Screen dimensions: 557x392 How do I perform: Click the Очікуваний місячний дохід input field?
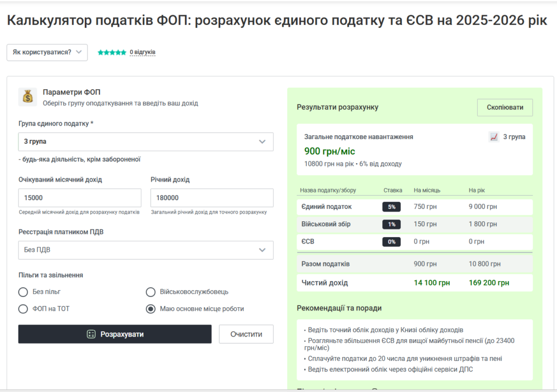(x=80, y=198)
